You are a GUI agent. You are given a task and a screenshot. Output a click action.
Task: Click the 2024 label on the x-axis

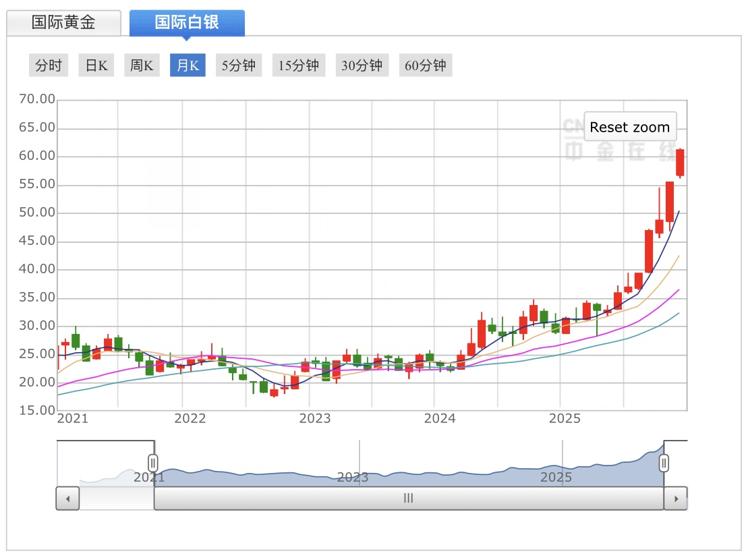click(x=440, y=418)
